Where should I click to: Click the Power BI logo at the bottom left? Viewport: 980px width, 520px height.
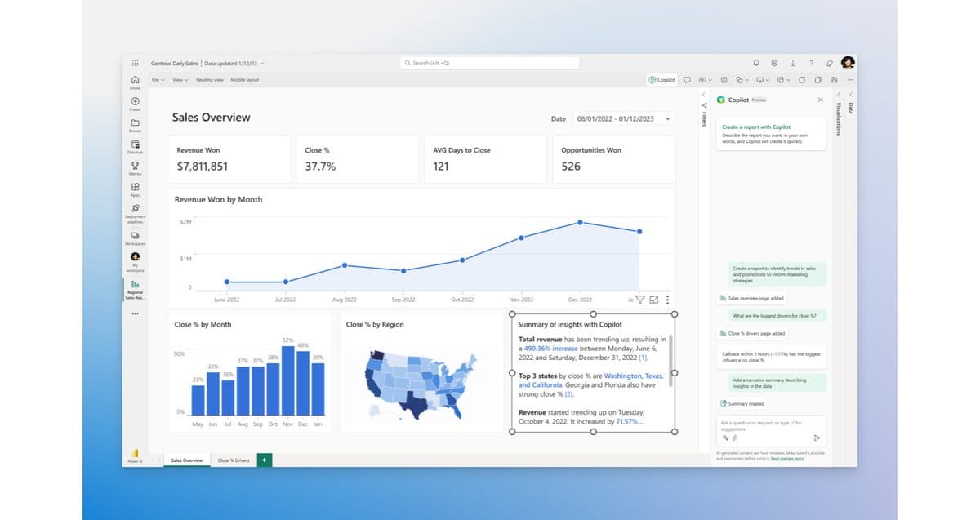point(135,455)
